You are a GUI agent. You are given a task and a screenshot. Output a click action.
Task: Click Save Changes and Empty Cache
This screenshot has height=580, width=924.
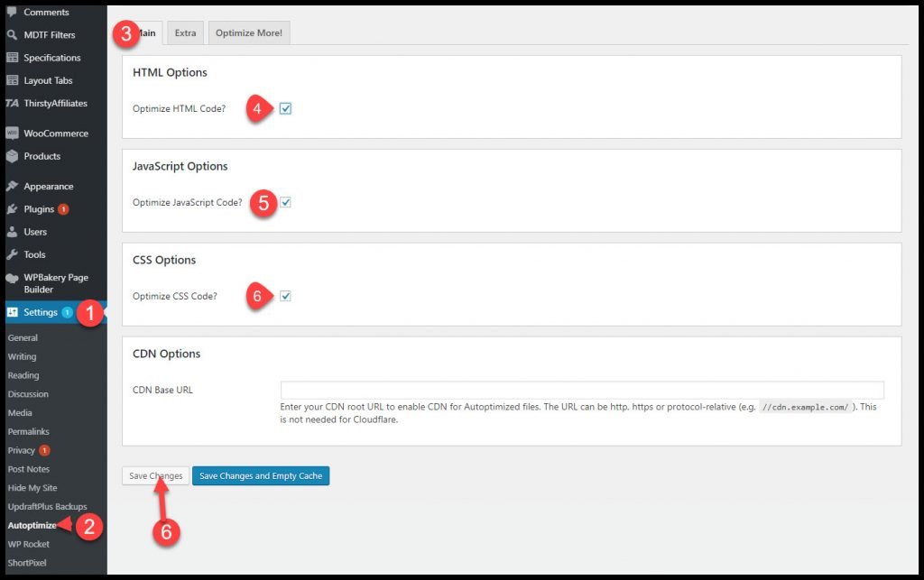[x=261, y=476]
